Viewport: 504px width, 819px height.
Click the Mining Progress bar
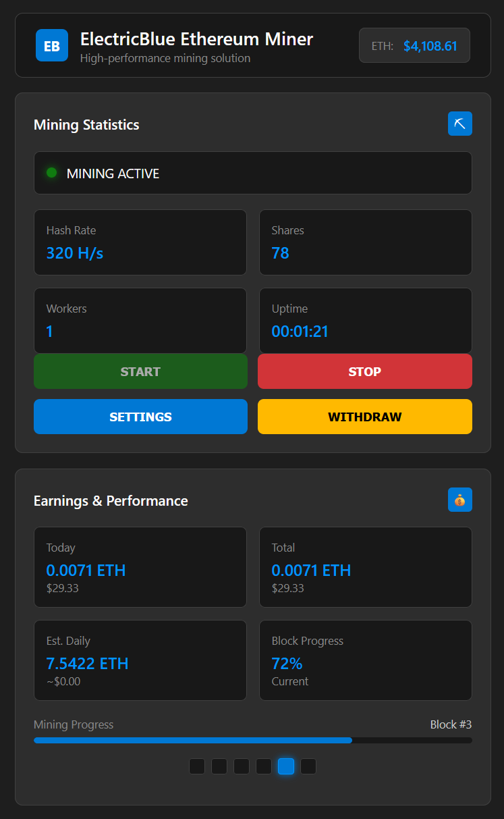tap(252, 740)
